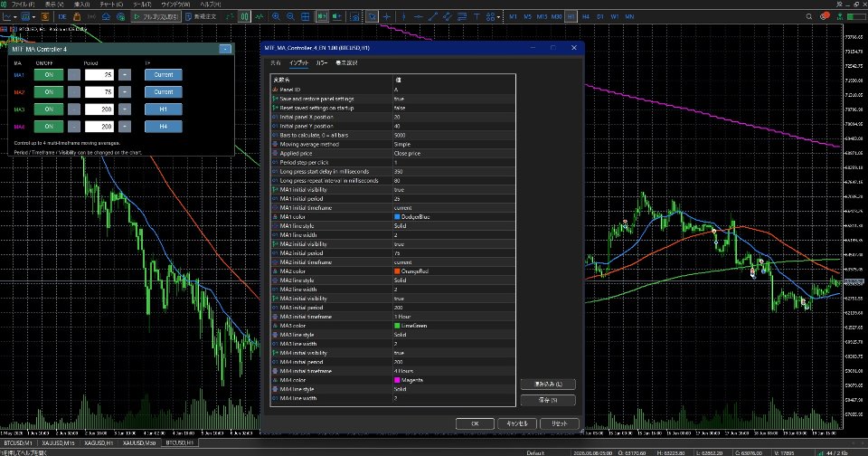The width and height of the screenshot is (868, 456).
Task: Select the H4 timeframe in toolbar
Action: (x=586, y=16)
